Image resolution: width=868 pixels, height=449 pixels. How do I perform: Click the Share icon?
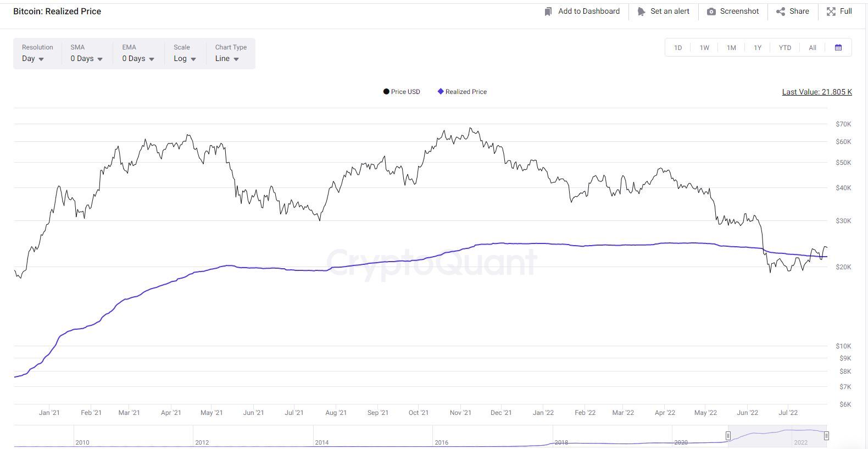(x=780, y=12)
